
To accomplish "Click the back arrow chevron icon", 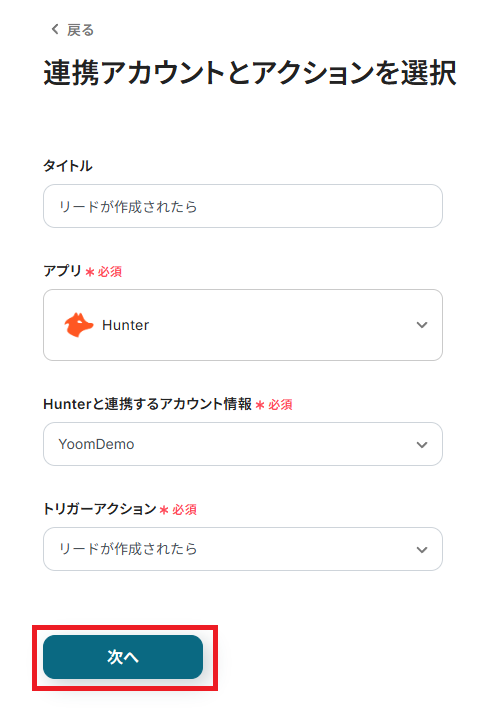I will [55, 30].
